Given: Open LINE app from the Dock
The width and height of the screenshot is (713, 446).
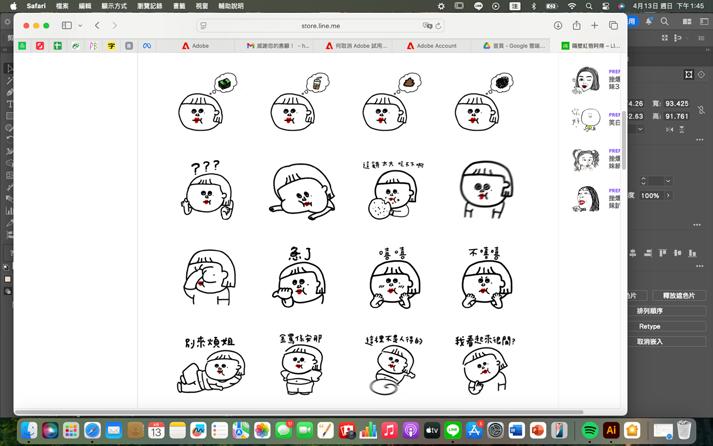Looking at the screenshot, I should (453, 430).
